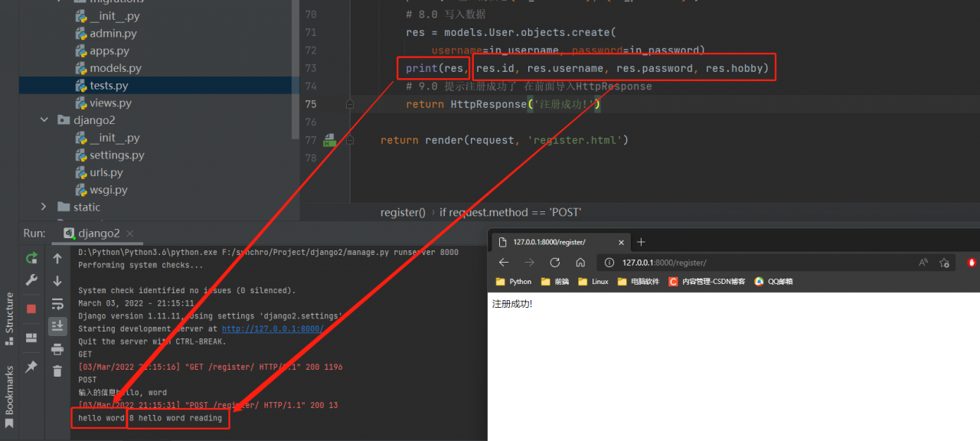
Task: Open the Python bookmarks folder
Action: click(x=513, y=281)
